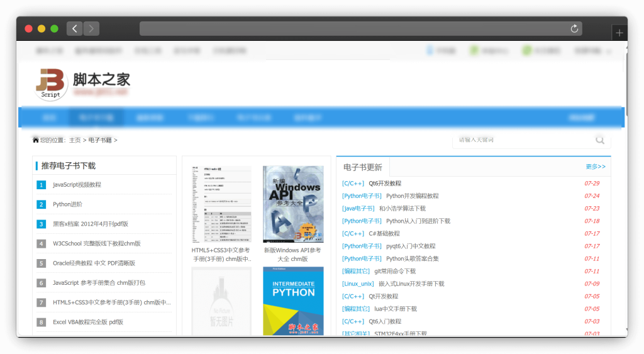Viewport: 644px width, 354px height.
Task: Click the 07-23 date text
Action: point(592,209)
